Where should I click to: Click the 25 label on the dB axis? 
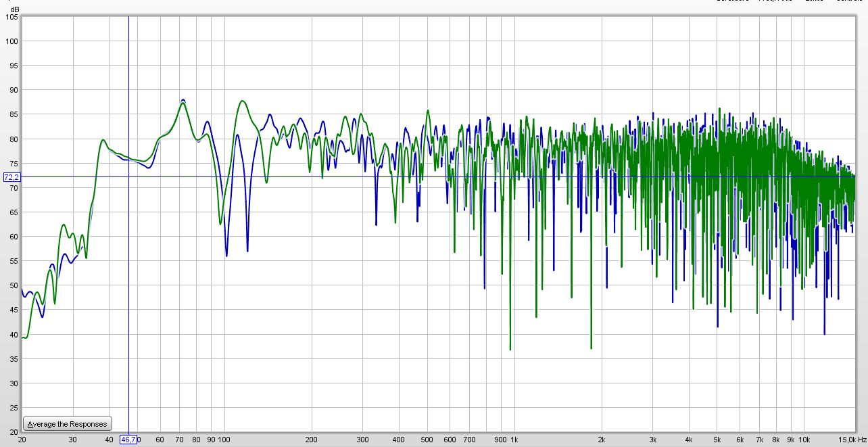click(14, 408)
